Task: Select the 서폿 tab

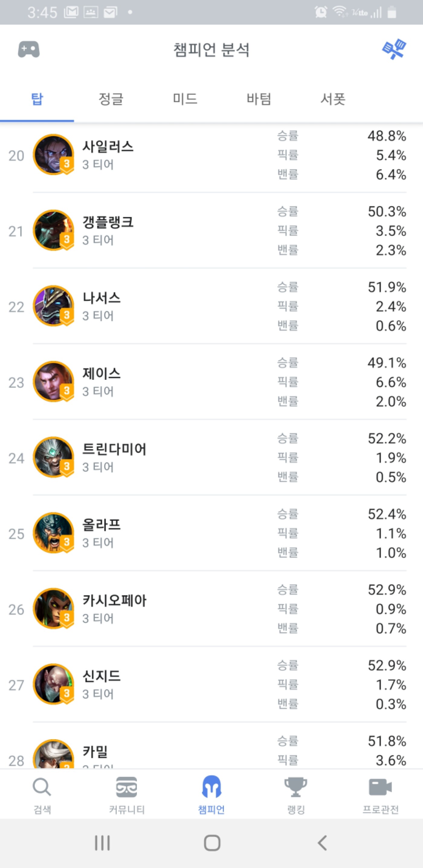Action: (x=333, y=99)
